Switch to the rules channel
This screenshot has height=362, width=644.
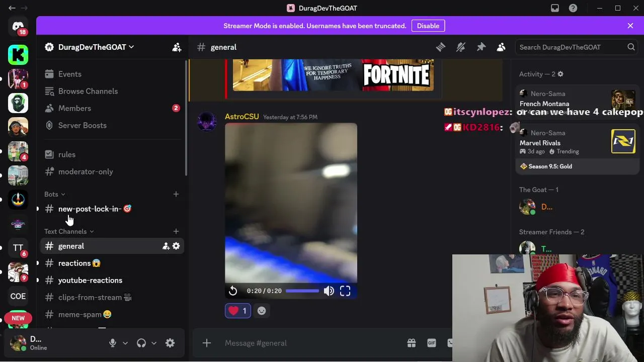coord(112,154)
